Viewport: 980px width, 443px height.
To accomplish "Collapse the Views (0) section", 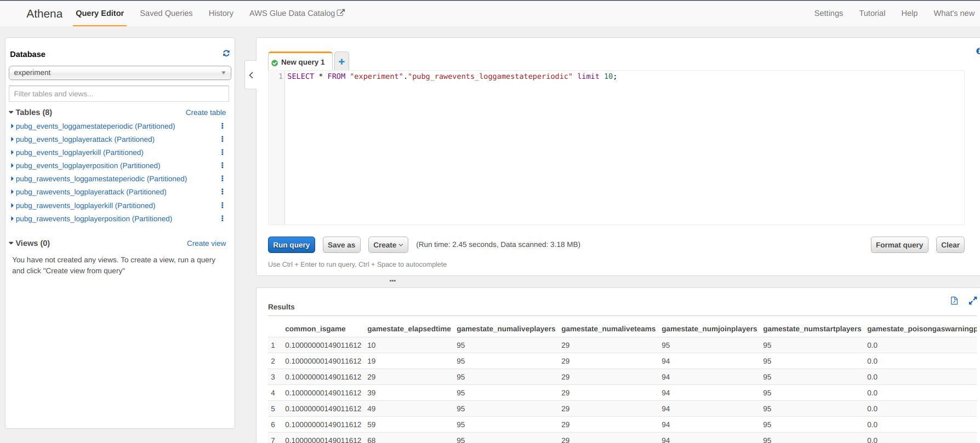I will 11,243.
